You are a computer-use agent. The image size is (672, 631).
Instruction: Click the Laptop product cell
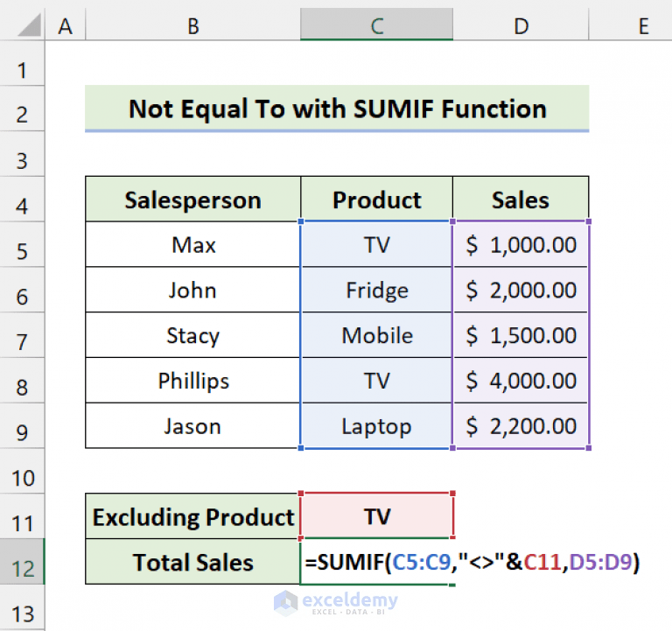[377, 426]
